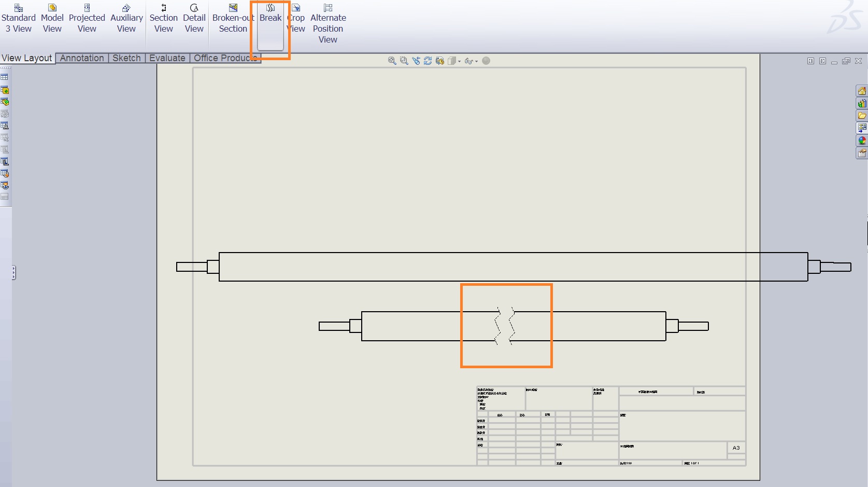868x487 pixels.
Task: Click grayed Weldment Cut List table icon
Action: pos(5,149)
